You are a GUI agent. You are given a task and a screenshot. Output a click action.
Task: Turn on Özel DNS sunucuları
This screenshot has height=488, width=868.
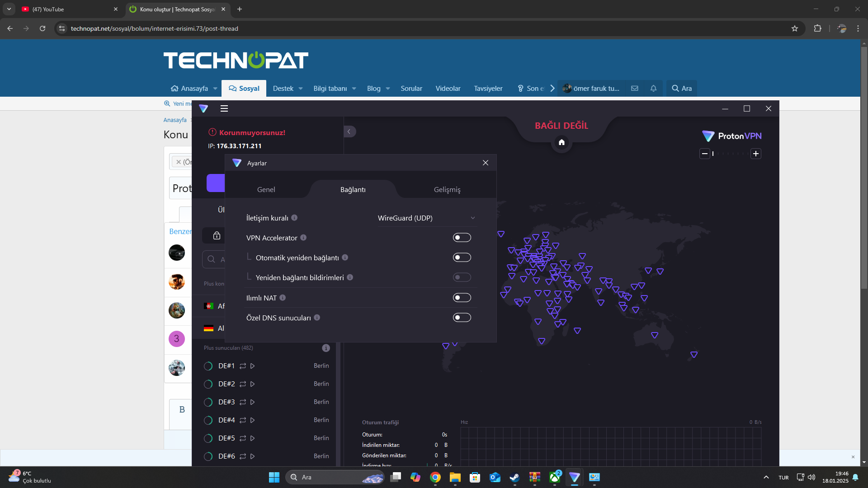(x=462, y=318)
